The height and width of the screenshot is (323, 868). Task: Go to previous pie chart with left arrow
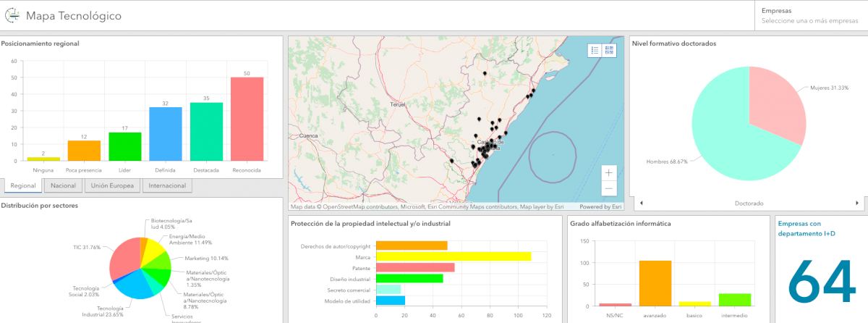point(640,204)
